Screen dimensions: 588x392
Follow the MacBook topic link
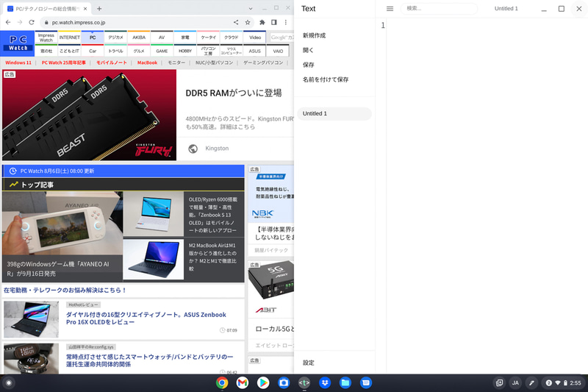(148, 63)
